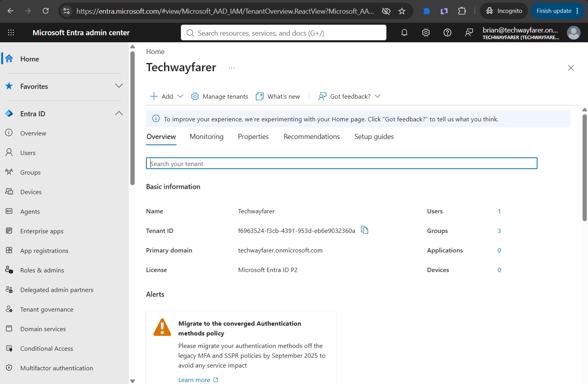
Task: Open Chrome extensions puzzle icon
Action: (x=462, y=11)
